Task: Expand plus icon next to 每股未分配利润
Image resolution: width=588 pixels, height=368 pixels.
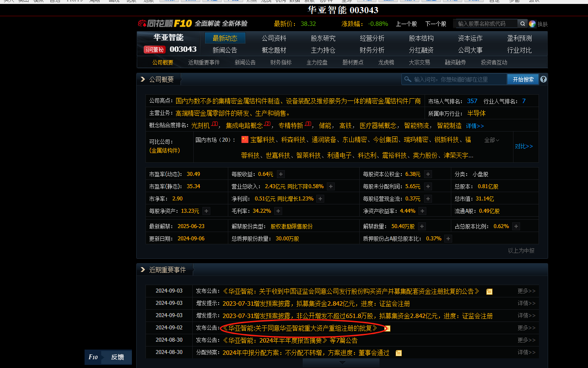Action: pos(428,186)
